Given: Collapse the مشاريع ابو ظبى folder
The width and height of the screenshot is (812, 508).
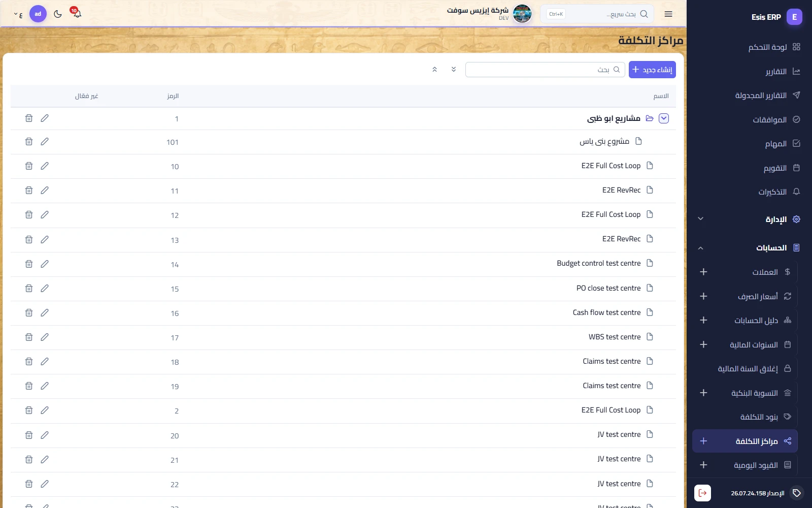Looking at the screenshot, I should coord(664,118).
